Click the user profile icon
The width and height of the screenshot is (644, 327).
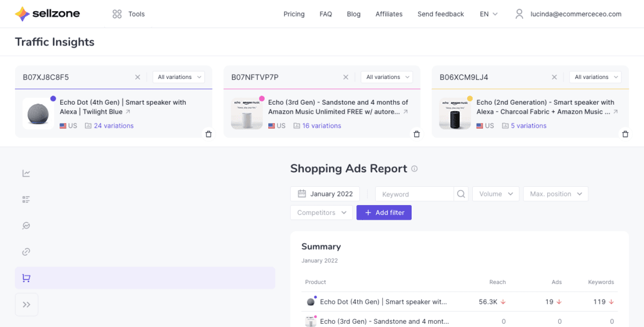519,14
